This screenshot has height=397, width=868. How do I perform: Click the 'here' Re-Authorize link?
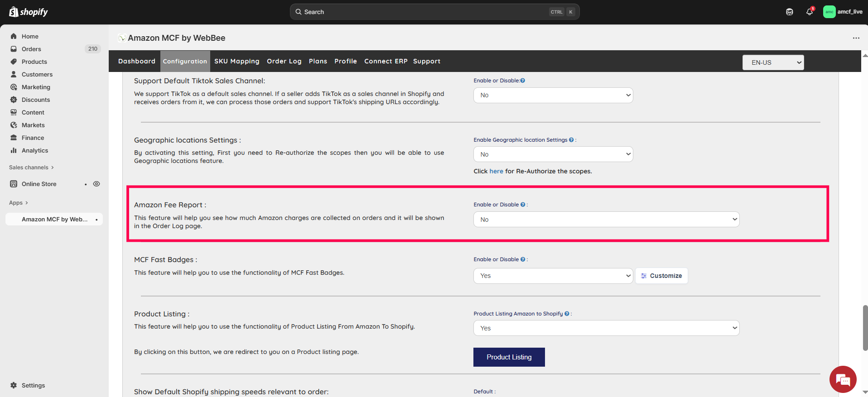coord(496,171)
